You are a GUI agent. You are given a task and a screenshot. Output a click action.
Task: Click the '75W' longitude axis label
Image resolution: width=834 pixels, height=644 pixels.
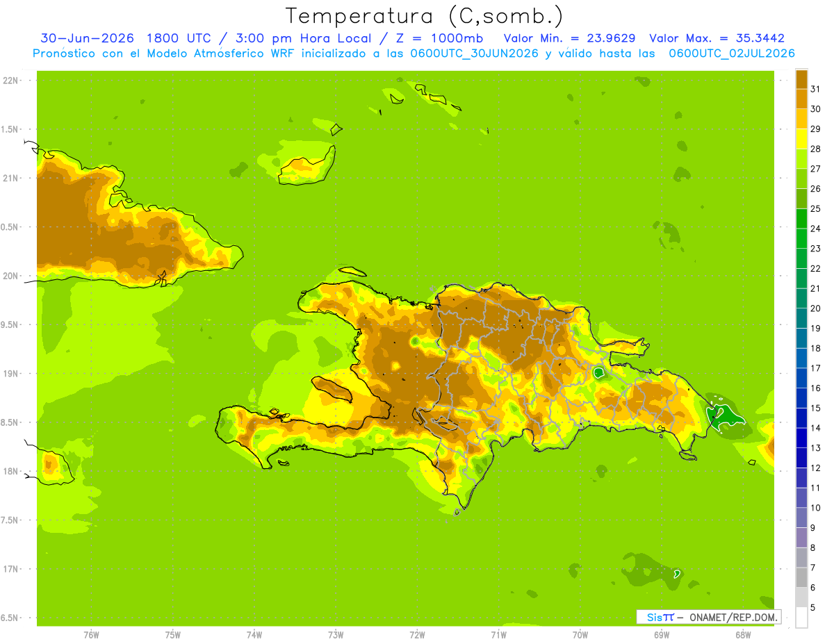(173, 636)
